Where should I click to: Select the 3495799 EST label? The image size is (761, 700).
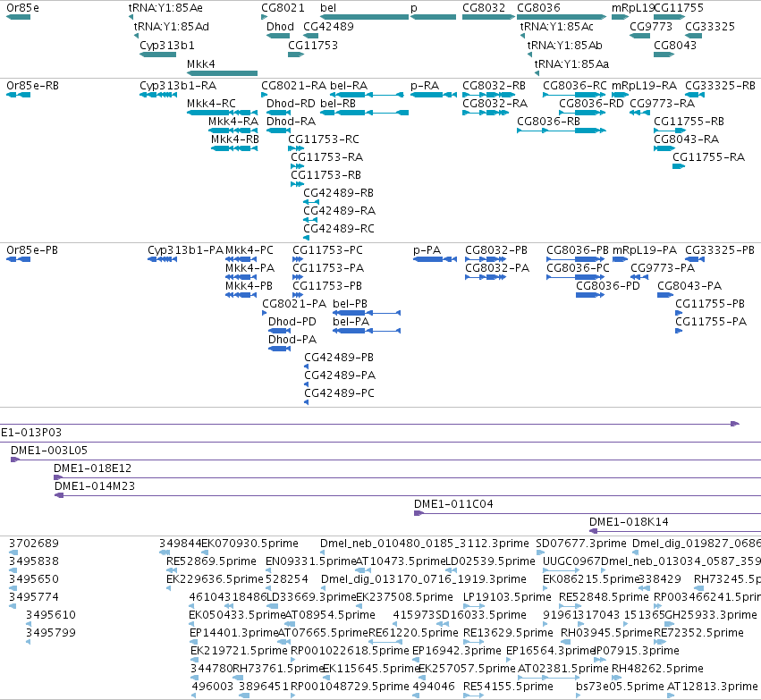[x=51, y=633]
